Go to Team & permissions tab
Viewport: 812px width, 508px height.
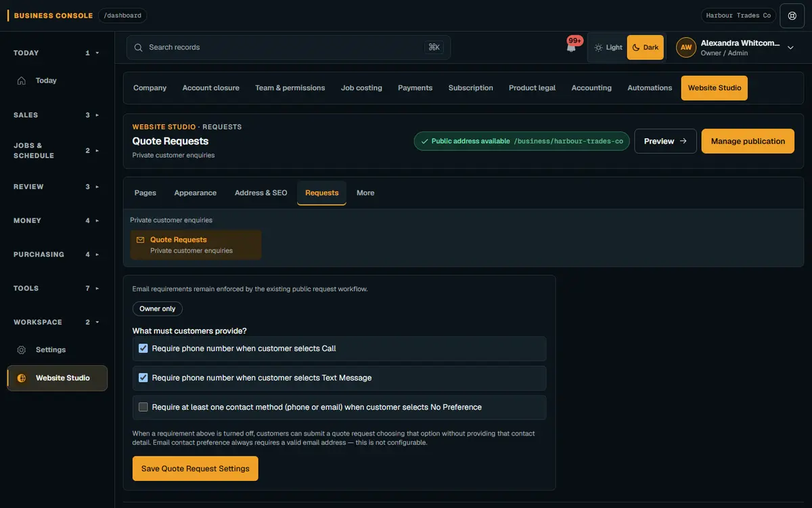pyautogui.click(x=290, y=88)
